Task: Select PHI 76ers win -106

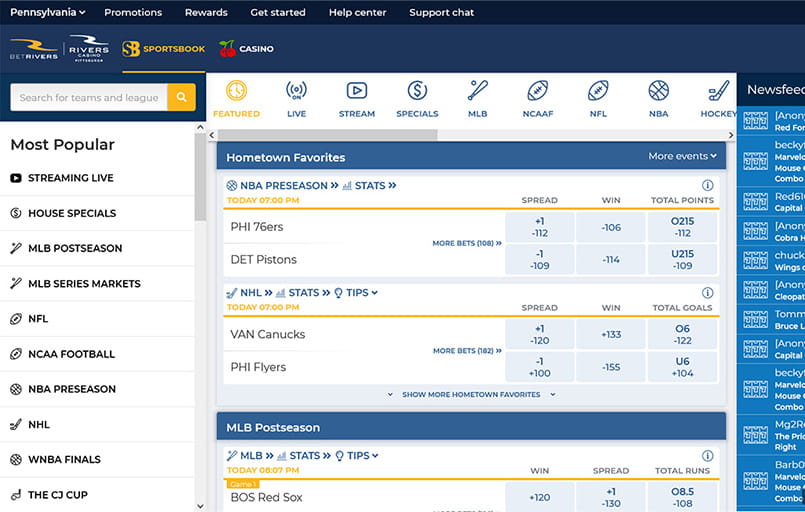Action: click(611, 227)
